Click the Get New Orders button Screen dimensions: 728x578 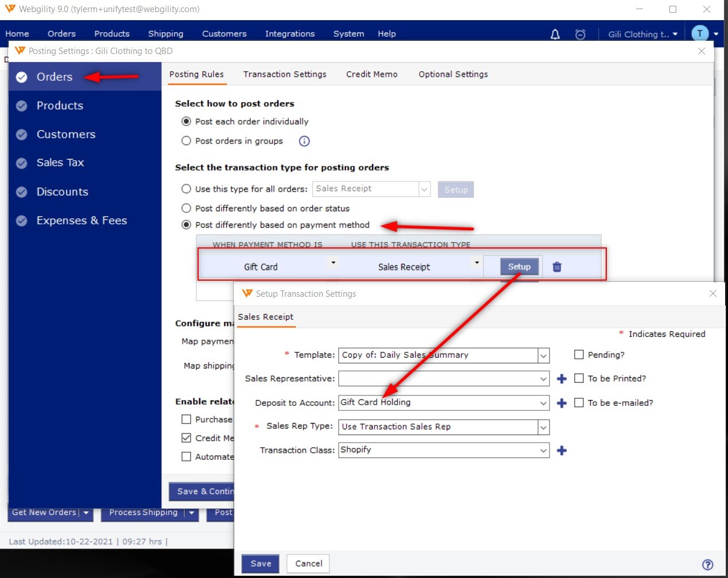click(44, 513)
